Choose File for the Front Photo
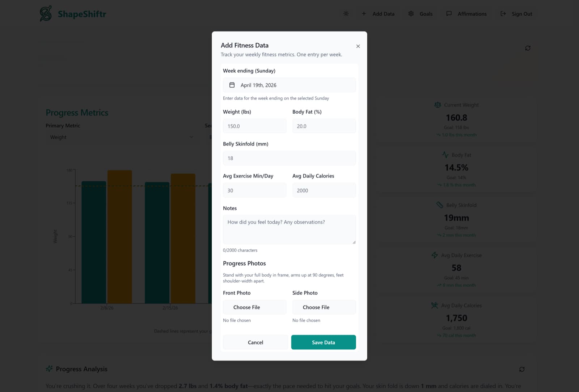The height and width of the screenshot is (392, 579). pos(255,307)
